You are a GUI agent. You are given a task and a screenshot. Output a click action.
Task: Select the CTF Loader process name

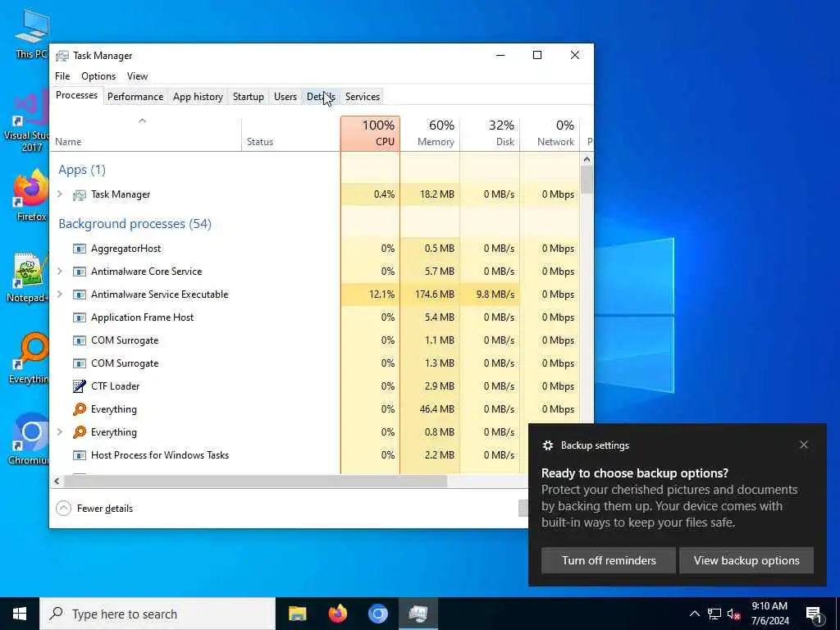tap(115, 386)
